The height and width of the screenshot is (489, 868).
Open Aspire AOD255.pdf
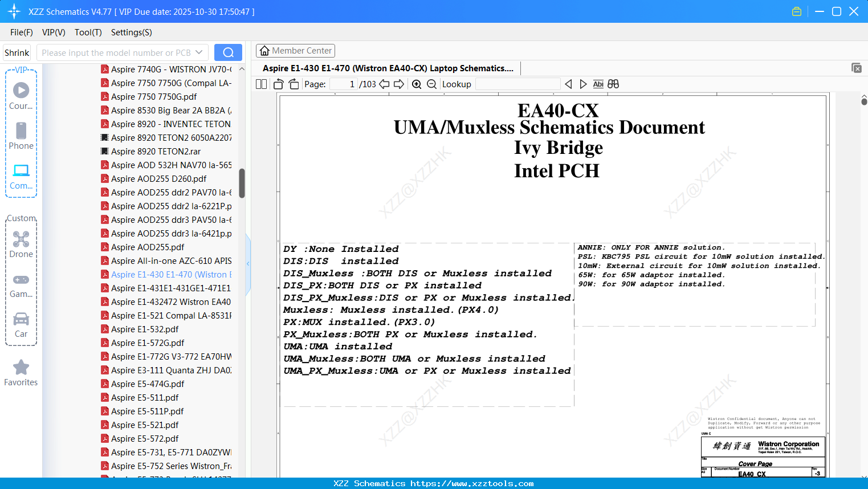tap(143, 247)
